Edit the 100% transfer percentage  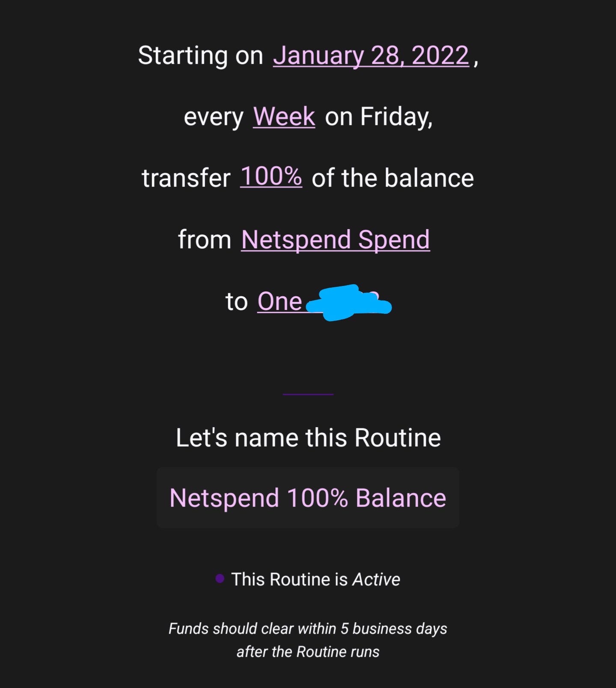[x=271, y=177]
